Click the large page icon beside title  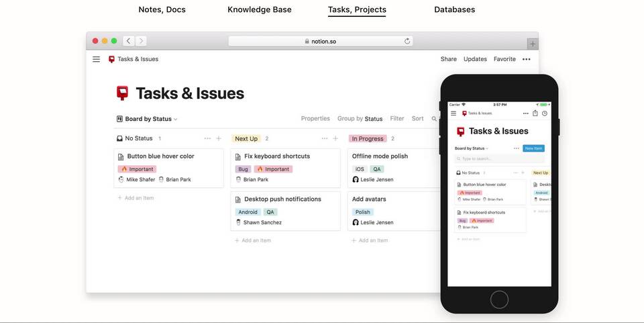click(122, 93)
